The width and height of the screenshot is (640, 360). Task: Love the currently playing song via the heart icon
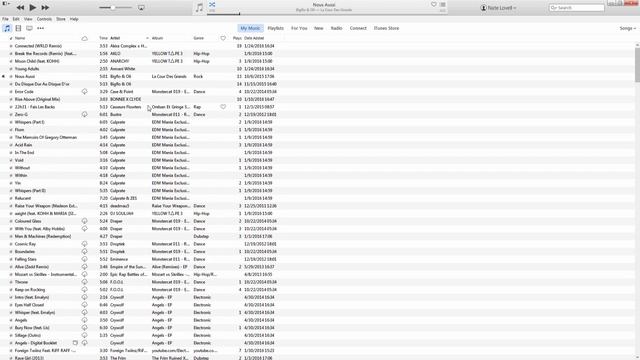pos(433,4)
